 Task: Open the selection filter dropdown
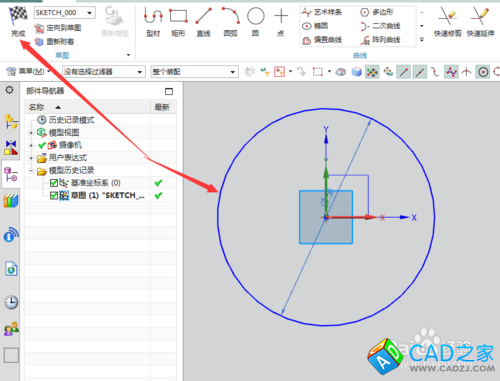coord(104,72)
